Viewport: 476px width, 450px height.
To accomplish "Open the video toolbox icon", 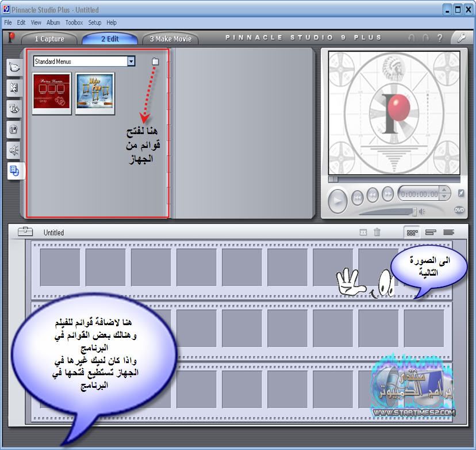I will point(25,232).
